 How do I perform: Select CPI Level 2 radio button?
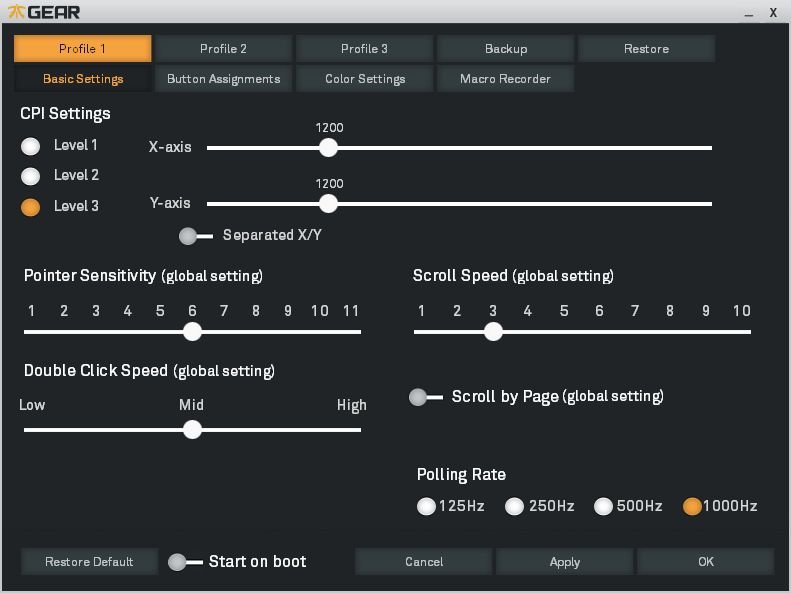click(x=31, y=176)
